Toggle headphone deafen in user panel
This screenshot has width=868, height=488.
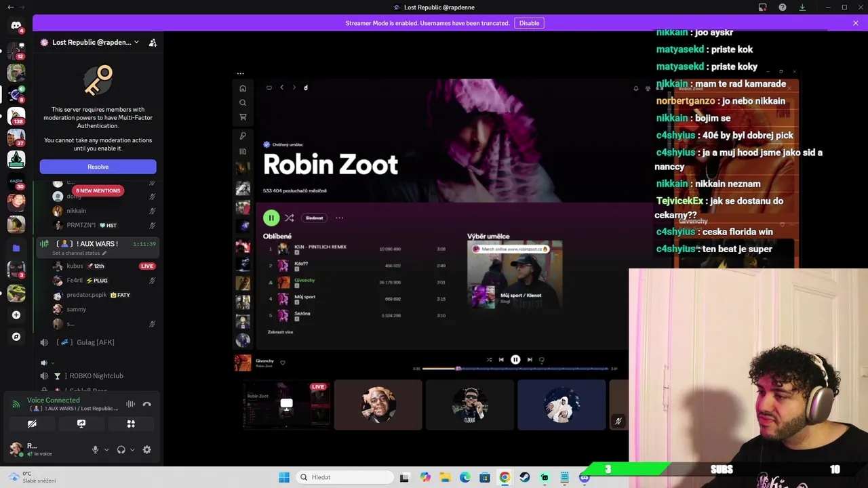pyautogui.click(x=121, y=449)
